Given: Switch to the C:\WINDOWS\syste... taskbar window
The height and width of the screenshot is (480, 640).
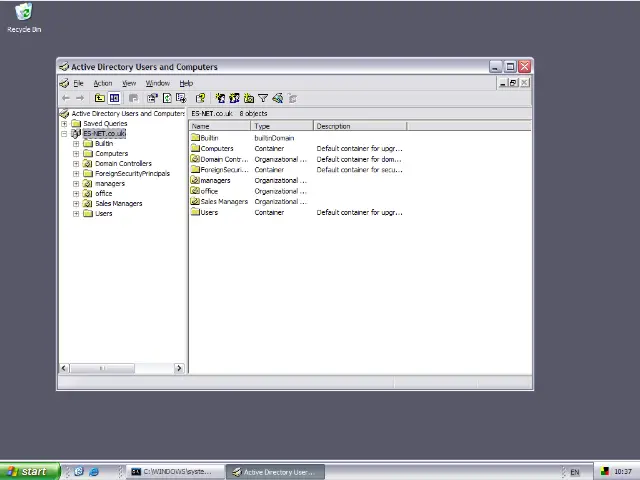Looking at the screenshot, I should point(176,472).
